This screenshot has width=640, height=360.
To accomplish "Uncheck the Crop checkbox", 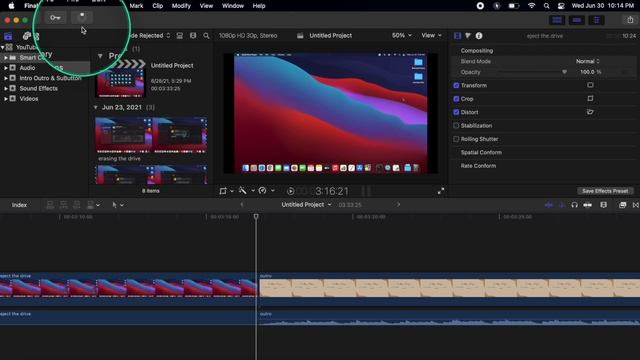I will 456,99.
